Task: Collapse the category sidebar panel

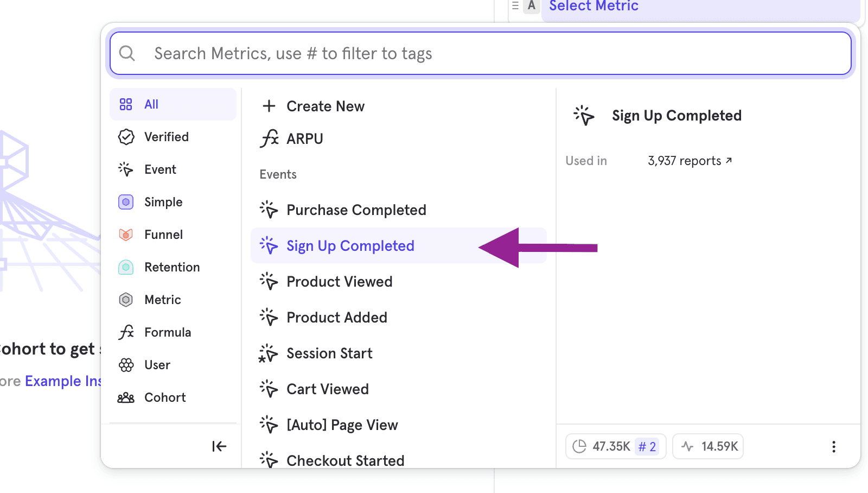Action: [x=219, y=446]
